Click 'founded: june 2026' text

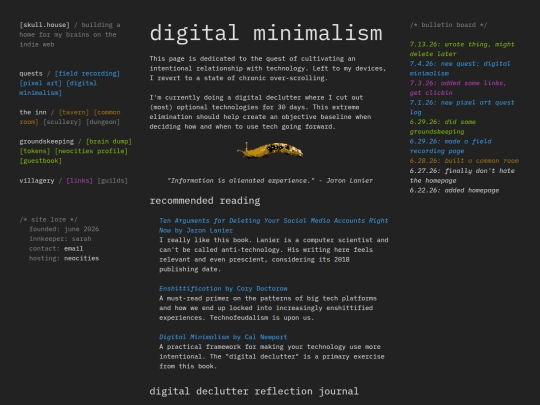[64, 229]
